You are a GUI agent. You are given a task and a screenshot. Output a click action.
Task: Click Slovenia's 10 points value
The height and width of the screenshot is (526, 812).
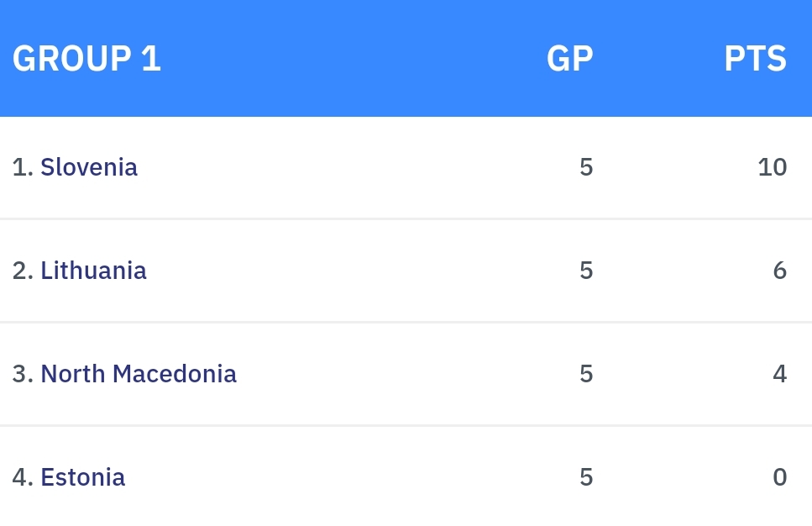click(x=772, y=167)
